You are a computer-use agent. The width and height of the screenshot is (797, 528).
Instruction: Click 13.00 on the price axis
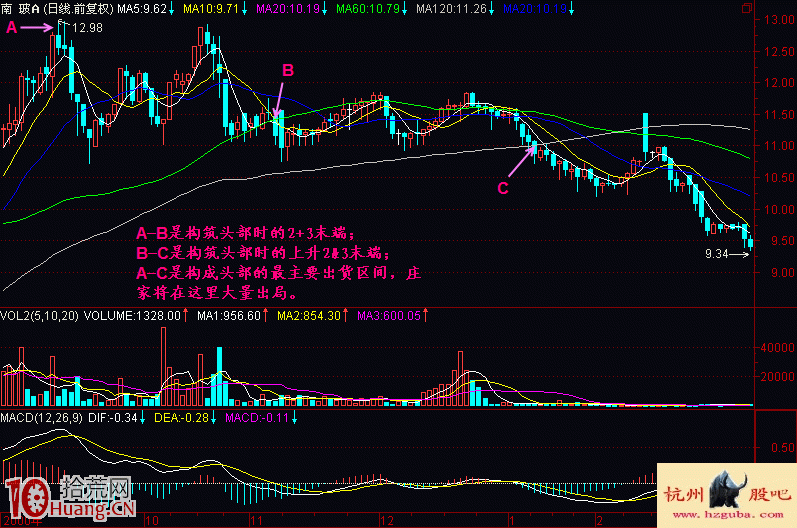pos(779,20)
